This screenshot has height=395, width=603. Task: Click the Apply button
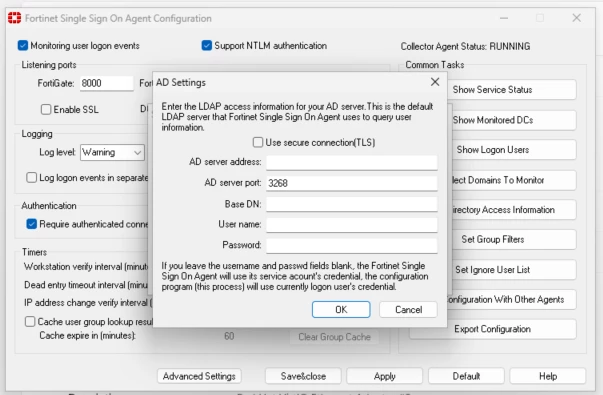point(385,376)
